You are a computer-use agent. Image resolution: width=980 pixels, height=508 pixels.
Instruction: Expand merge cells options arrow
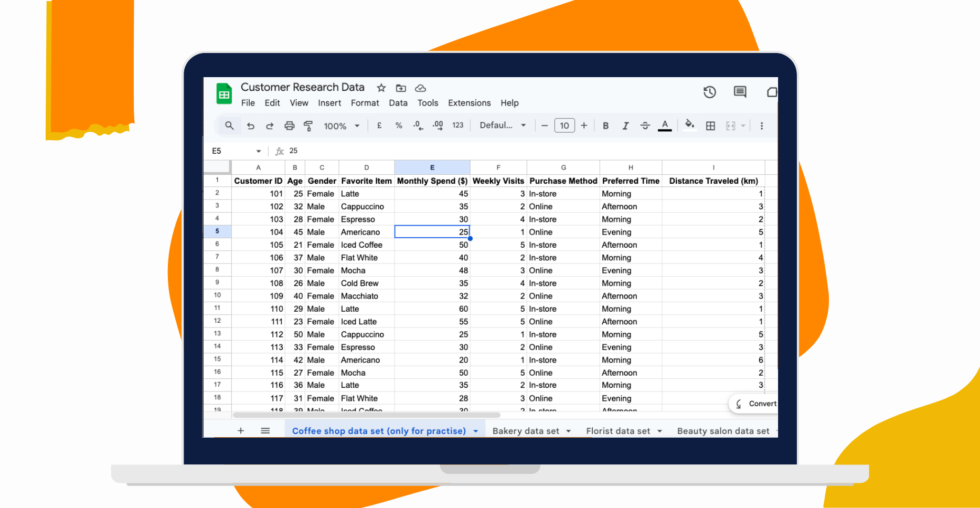coord(743,126)
